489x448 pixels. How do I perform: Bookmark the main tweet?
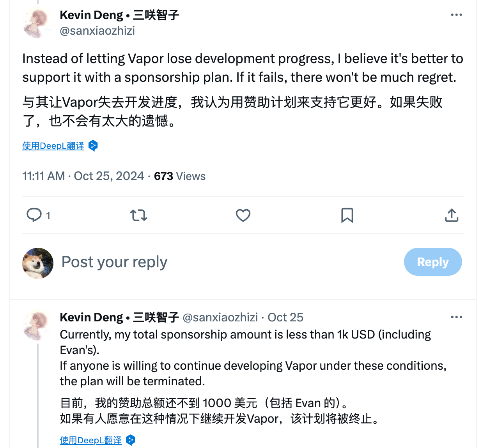pos(347,215)
